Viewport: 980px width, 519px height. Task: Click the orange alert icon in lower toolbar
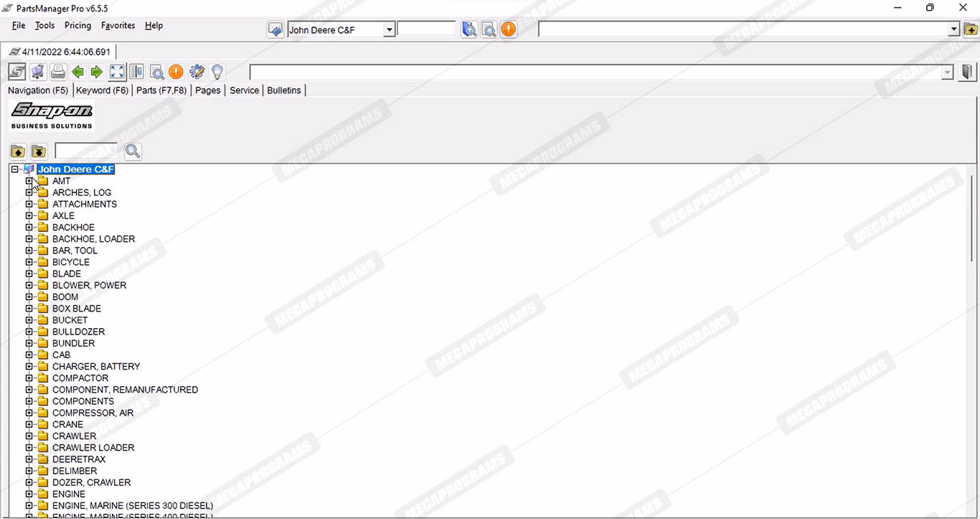click(x=176, y=72)
